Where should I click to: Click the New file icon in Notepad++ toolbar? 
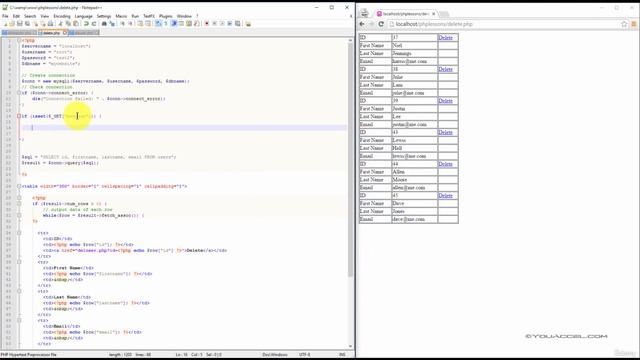pyautogui.click(x=5, y=24)
